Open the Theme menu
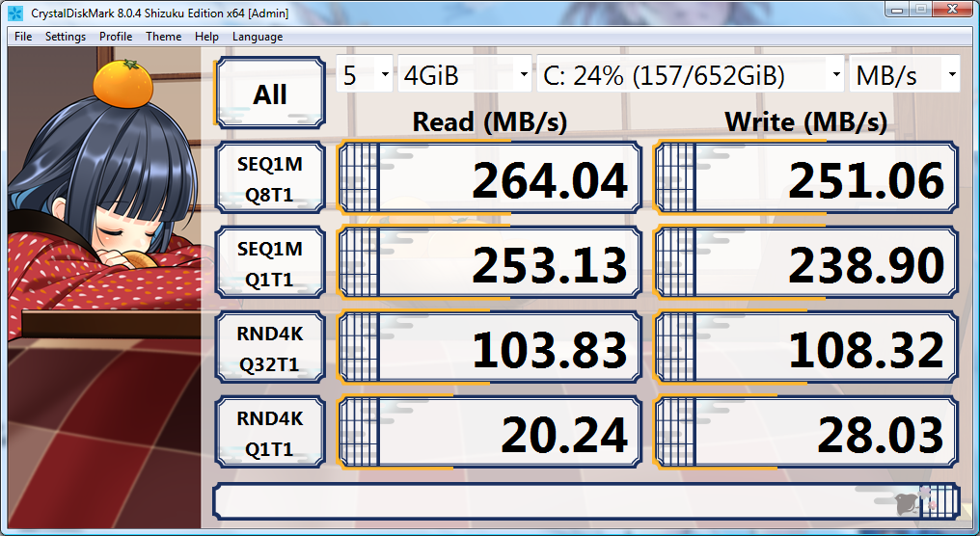The image size is (980, 536). tap(164, 37)
